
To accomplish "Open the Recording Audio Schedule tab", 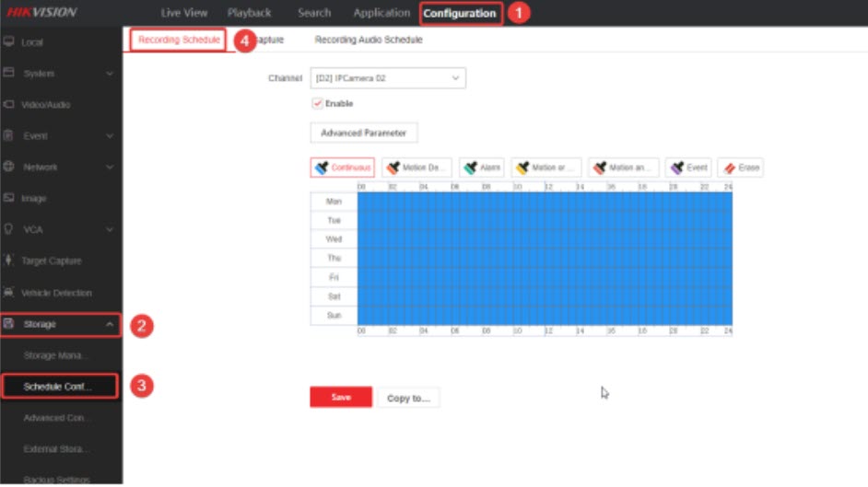I will point(368,41).
